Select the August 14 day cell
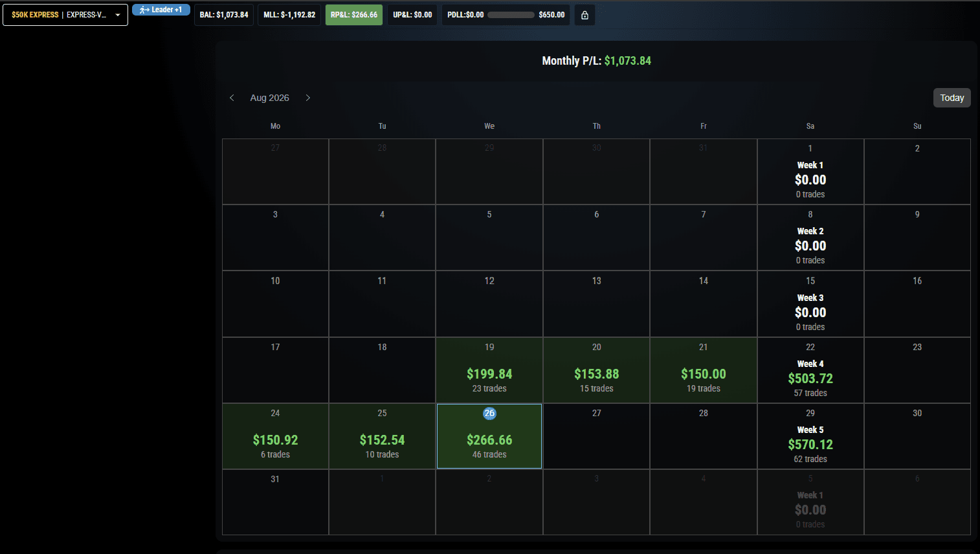980x554 pixels. pyautogui.click(x=704, y=304)
